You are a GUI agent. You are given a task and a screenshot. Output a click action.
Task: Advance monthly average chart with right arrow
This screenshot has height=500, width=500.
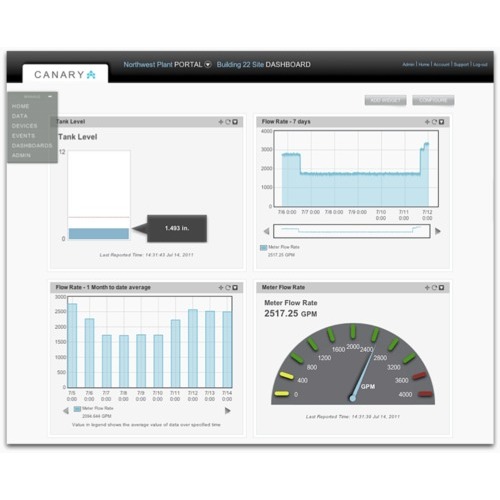pos(228,411)
